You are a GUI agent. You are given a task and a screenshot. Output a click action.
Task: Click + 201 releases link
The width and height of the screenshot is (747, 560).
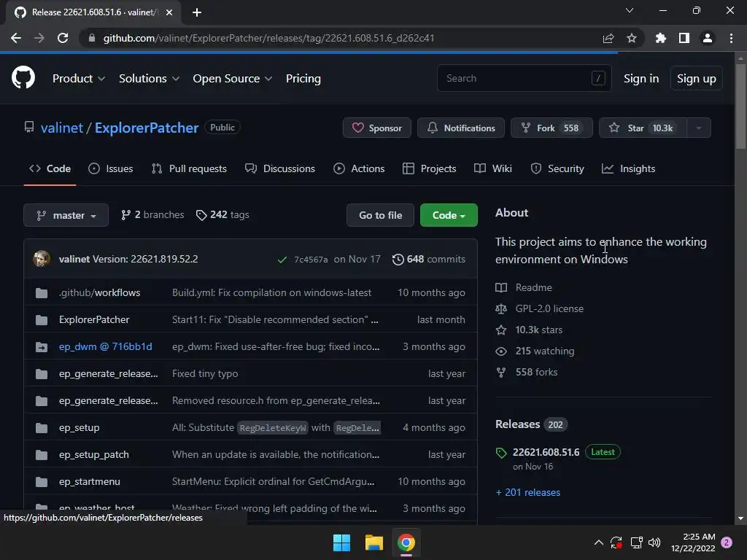pyautogui.click(x=528, y=492)
